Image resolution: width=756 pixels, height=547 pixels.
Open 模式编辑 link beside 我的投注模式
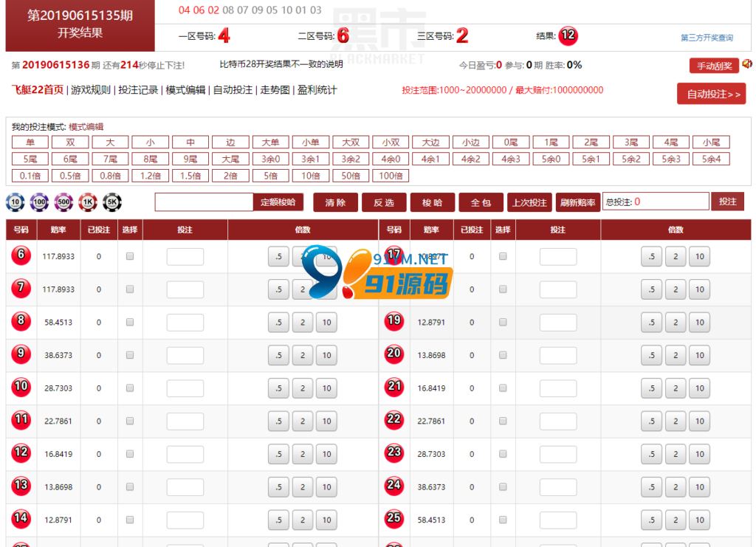click(x=86, y=127)
